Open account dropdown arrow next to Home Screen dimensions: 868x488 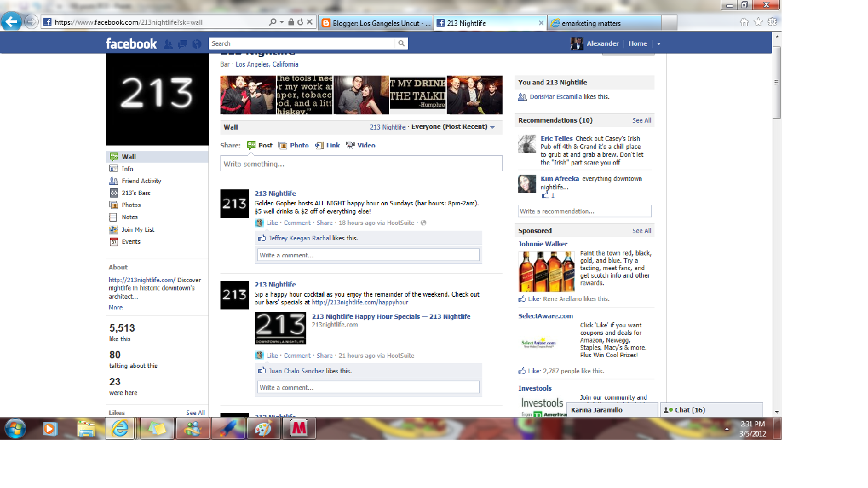coord(658,44)
